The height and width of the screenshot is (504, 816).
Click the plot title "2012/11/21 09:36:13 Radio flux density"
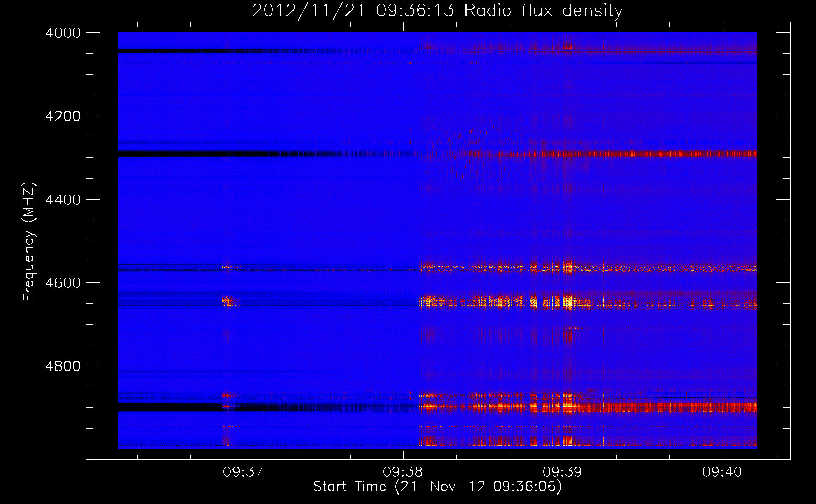437,10
